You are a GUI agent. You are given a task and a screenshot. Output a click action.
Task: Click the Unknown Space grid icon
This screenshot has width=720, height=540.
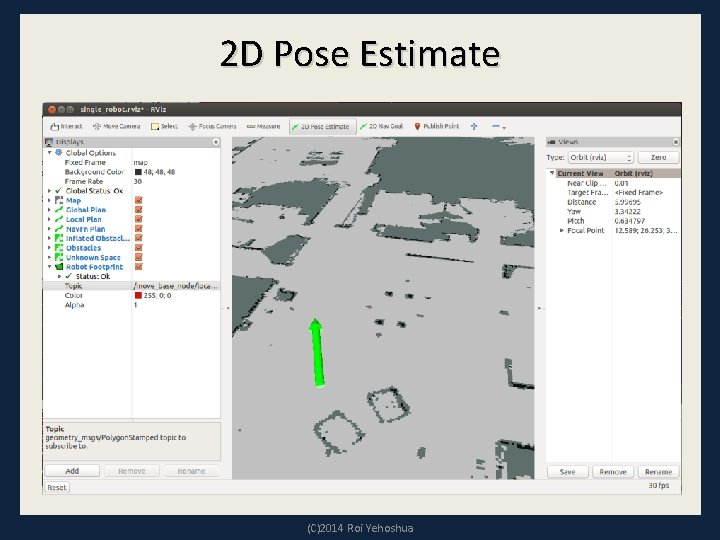(59, 257)
